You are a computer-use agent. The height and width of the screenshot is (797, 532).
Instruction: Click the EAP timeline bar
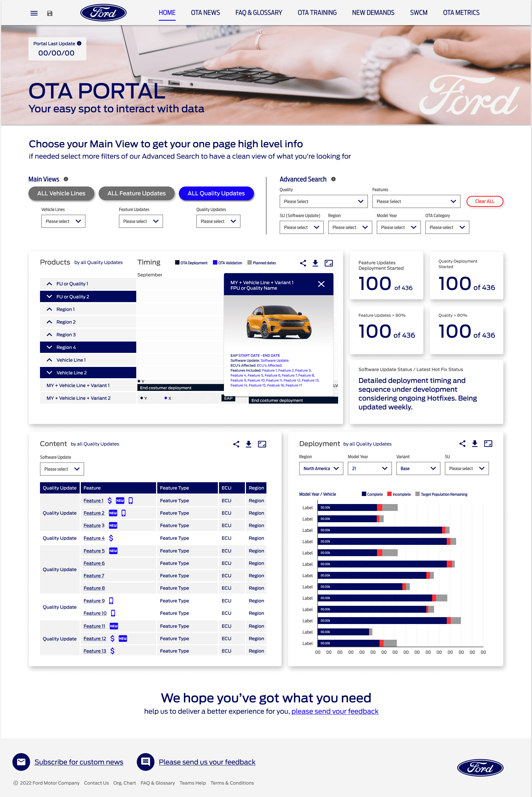point(228,398)
